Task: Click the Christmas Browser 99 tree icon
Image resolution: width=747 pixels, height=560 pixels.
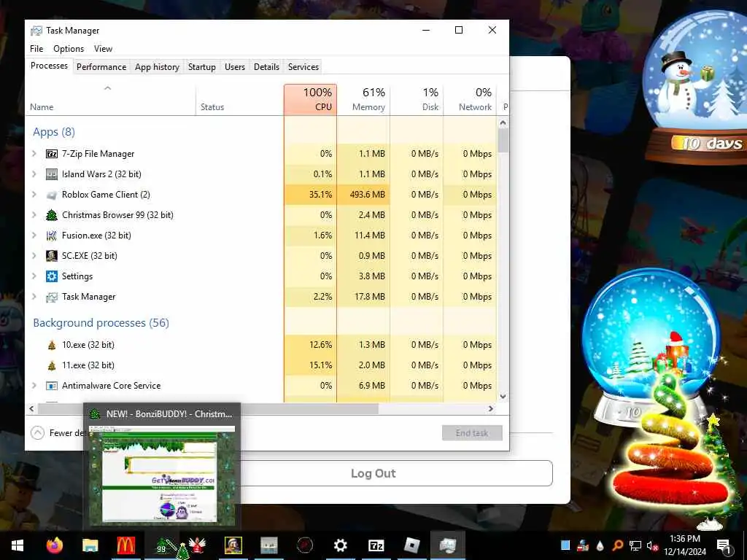Action: point(52,215)
